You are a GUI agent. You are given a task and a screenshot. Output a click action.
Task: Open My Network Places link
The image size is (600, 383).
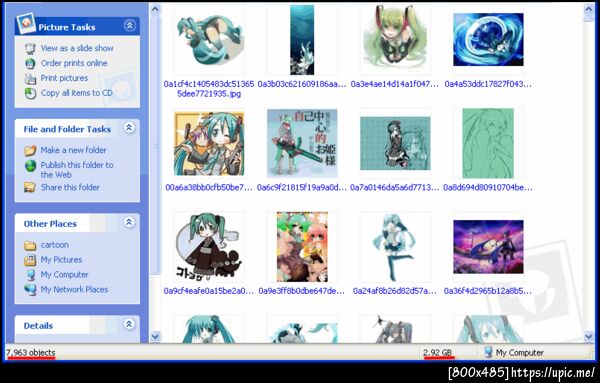(74, 290)
